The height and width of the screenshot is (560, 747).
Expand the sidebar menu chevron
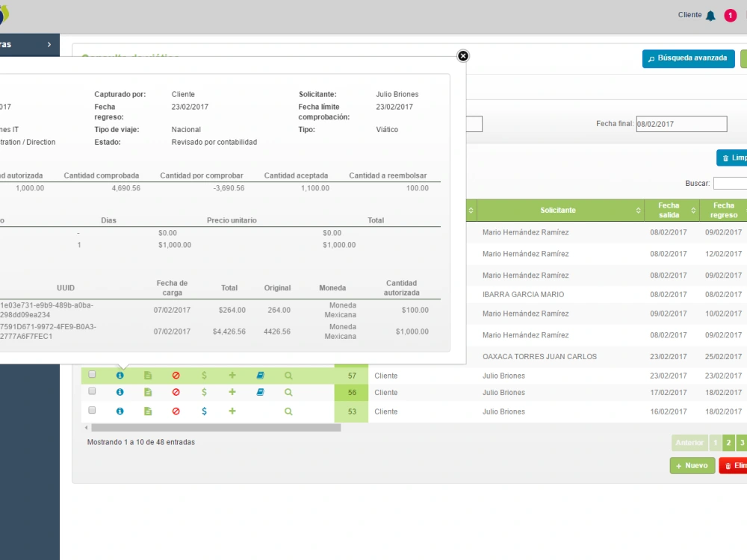(49, 44)
